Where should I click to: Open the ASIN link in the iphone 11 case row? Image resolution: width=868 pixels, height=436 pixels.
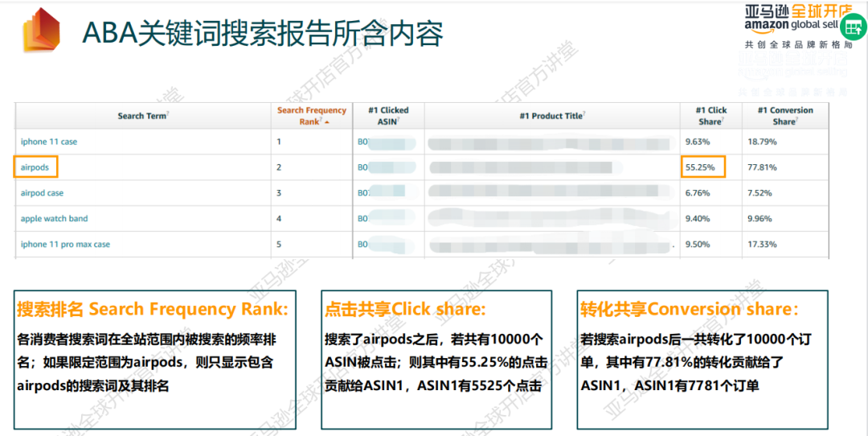tap(386, 142)
